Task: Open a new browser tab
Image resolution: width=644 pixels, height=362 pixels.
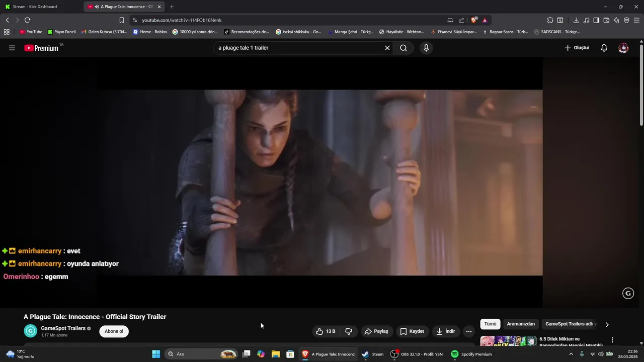Action: (x=172, y=7)
